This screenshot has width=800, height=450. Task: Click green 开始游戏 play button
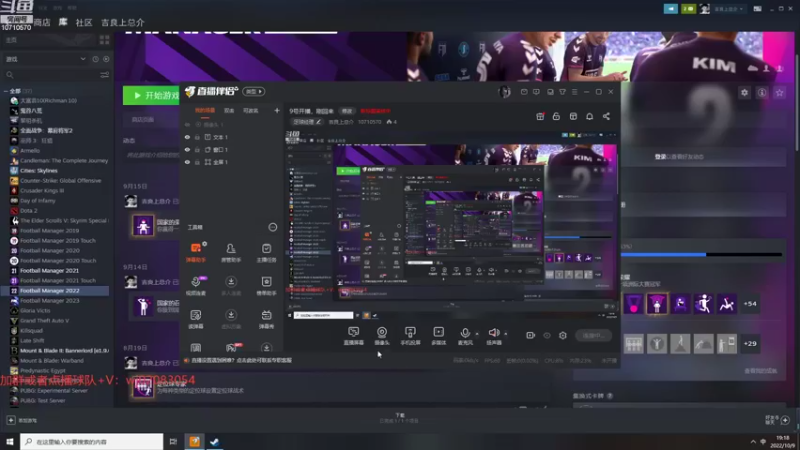click(152, 95)
